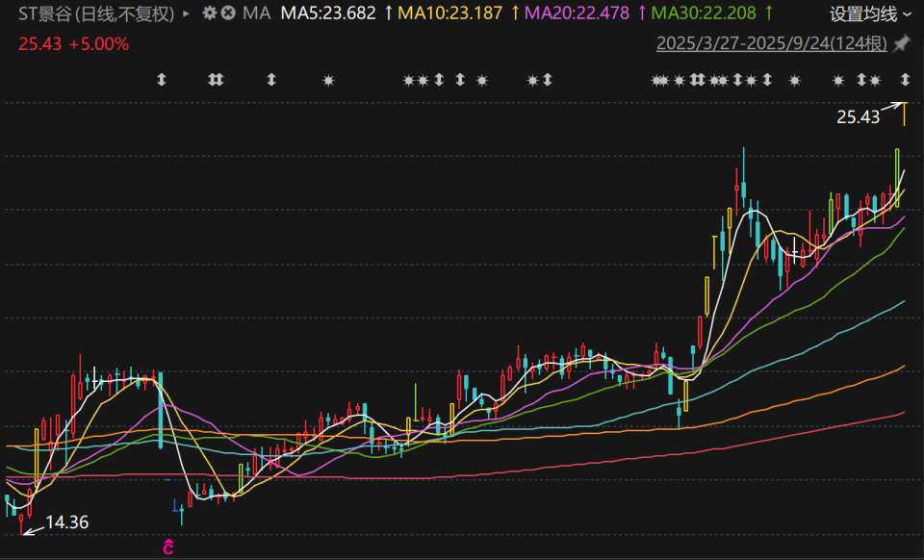Open the 2025/3/27-2025/9/24 date range link

[x=771, y=43]
